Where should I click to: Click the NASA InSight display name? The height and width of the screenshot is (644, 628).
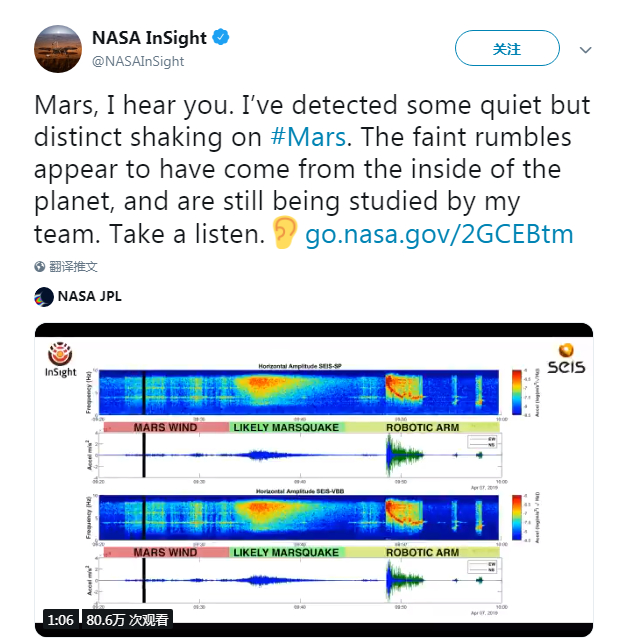point(149,39)
